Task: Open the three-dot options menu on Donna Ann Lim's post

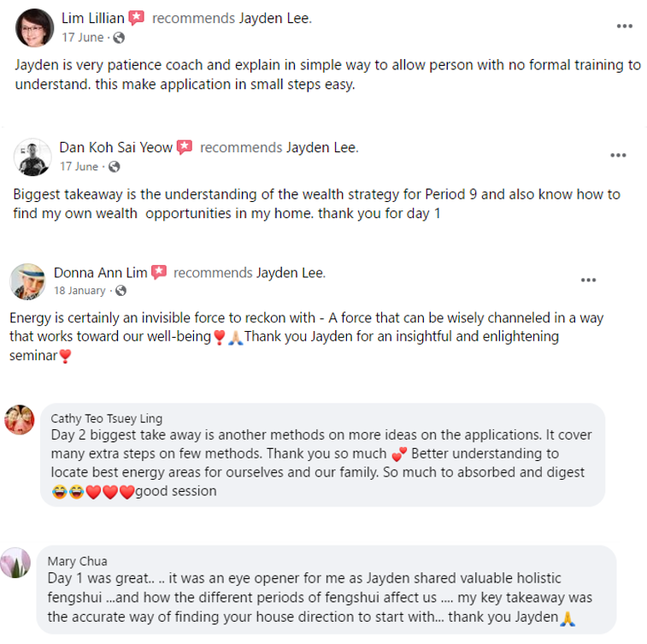Action: click(x=588, y=281)
